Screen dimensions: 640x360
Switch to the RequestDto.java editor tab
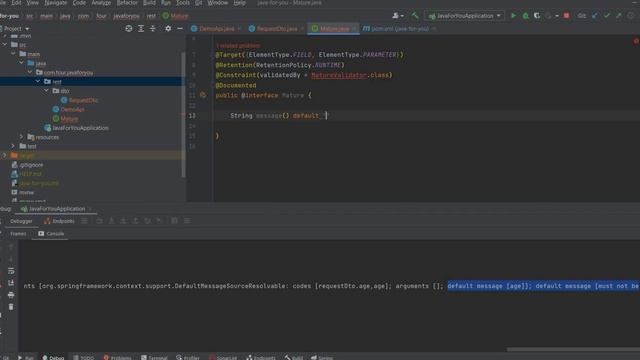(276, 29)
